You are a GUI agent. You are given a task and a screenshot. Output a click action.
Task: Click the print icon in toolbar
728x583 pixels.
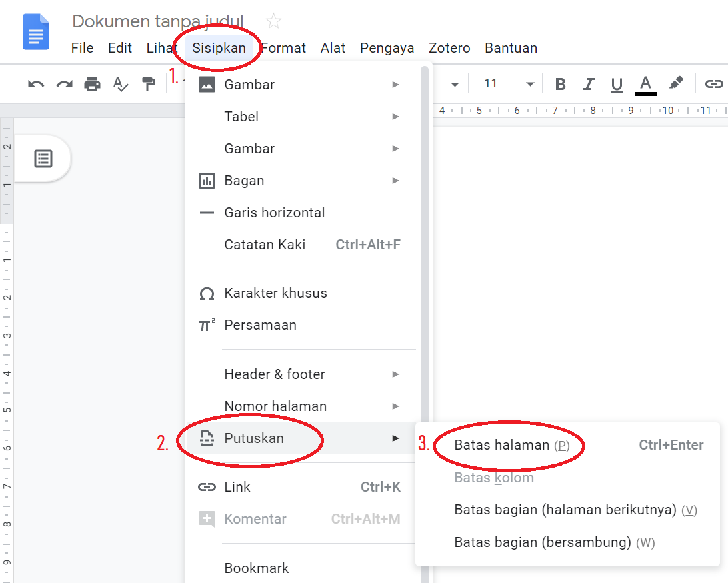[x=92, y=84]
